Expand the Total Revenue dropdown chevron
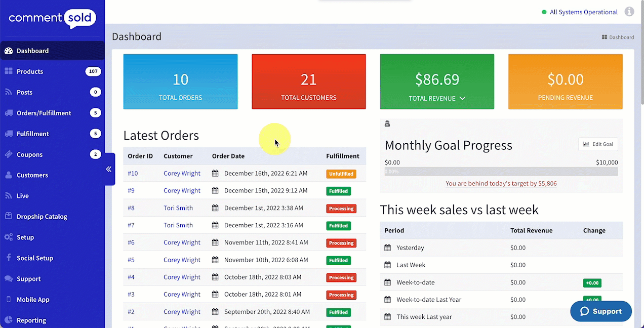 coord(462,98)
